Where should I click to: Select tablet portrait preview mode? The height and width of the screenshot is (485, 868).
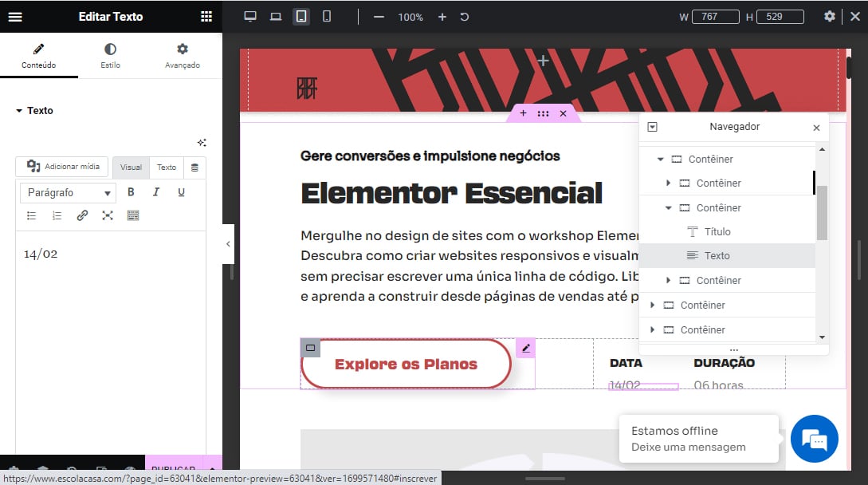point(301,17)
